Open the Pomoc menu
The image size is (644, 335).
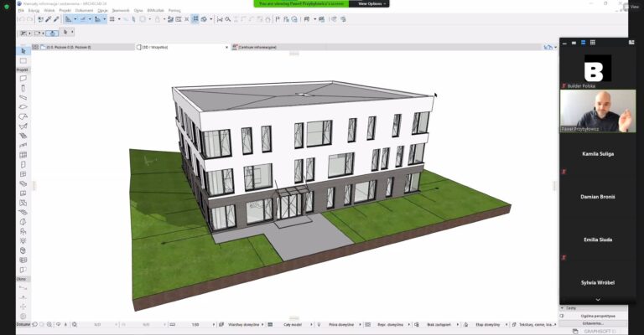point(174,10)
